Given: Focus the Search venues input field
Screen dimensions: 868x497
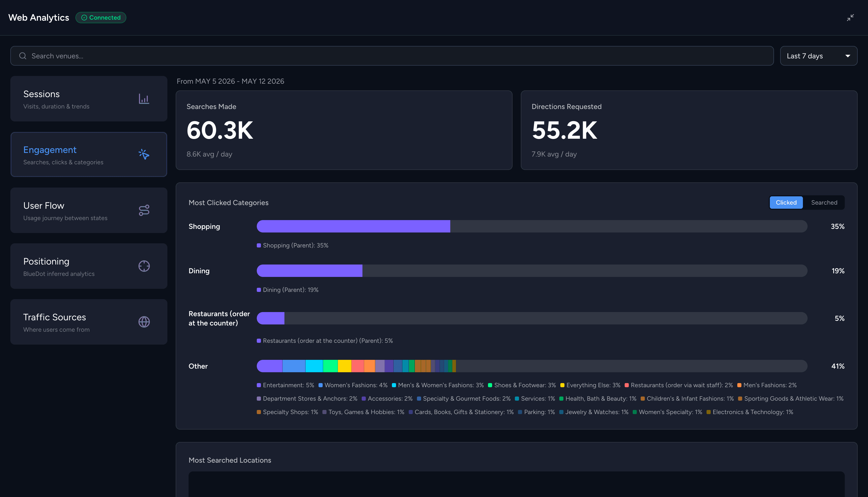Looking at the screenshot, I should (x=392, y=56).
